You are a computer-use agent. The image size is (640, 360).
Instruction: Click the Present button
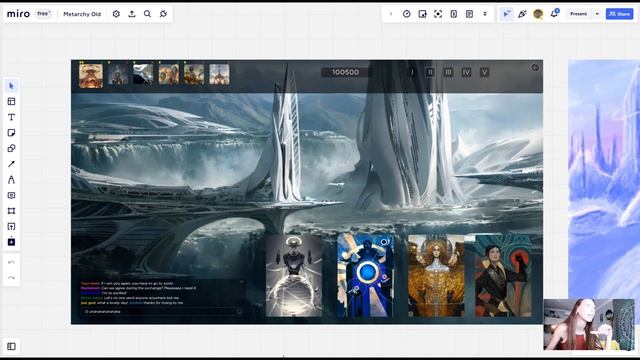point(578,14)
